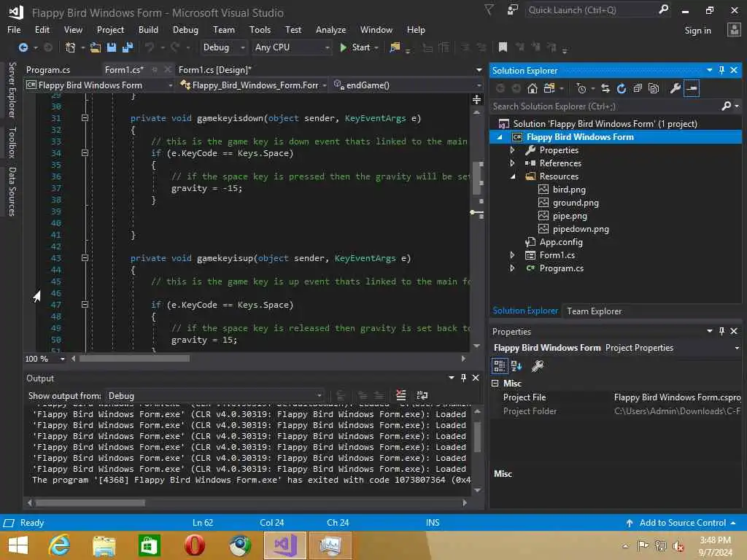Expand the Form1.cs node

point(513,254)
